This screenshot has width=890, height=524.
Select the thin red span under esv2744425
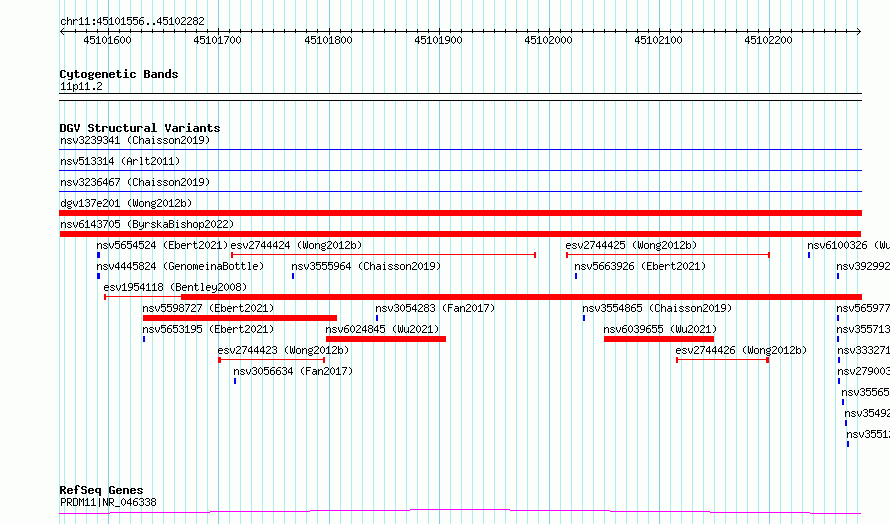point(668,255)
